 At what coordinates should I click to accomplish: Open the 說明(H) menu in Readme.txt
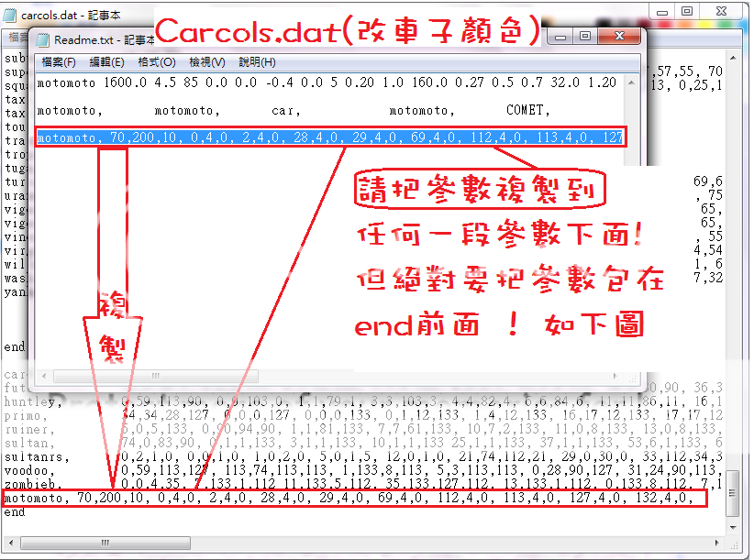pyautogui.click(x=257, y=62)
